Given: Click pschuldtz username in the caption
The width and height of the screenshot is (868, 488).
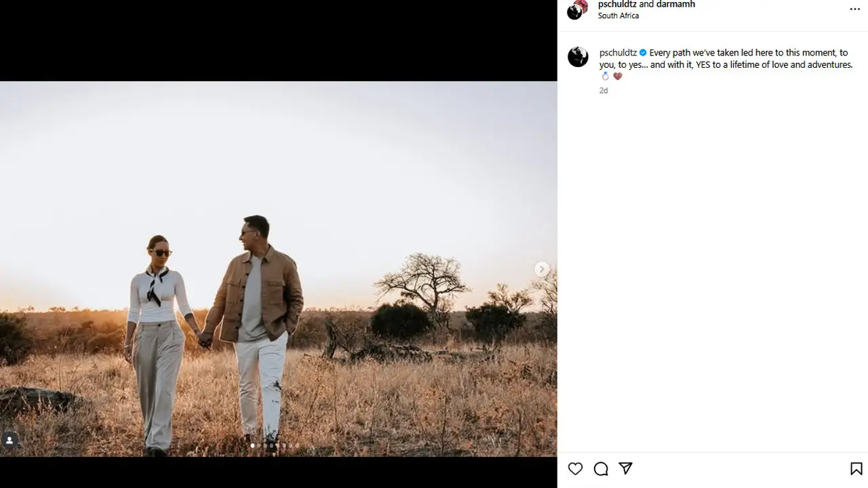Looking at the screenshot, I should tap(618, 53).
